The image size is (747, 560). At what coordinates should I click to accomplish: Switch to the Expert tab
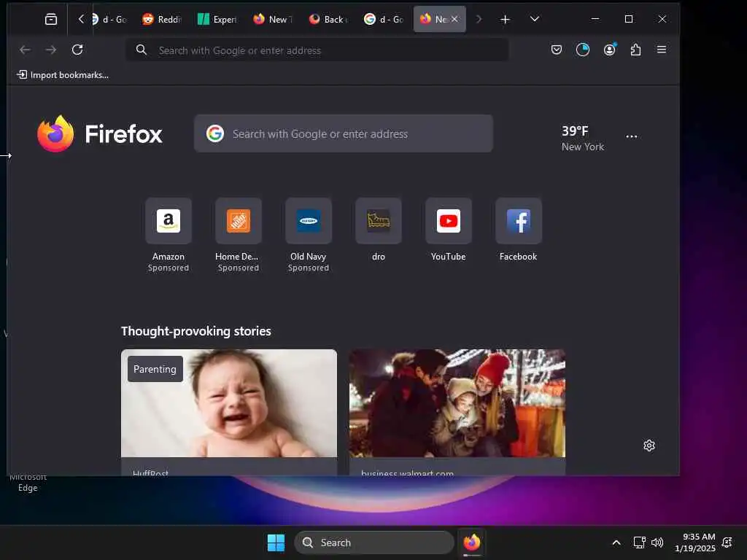pos(217,19)
